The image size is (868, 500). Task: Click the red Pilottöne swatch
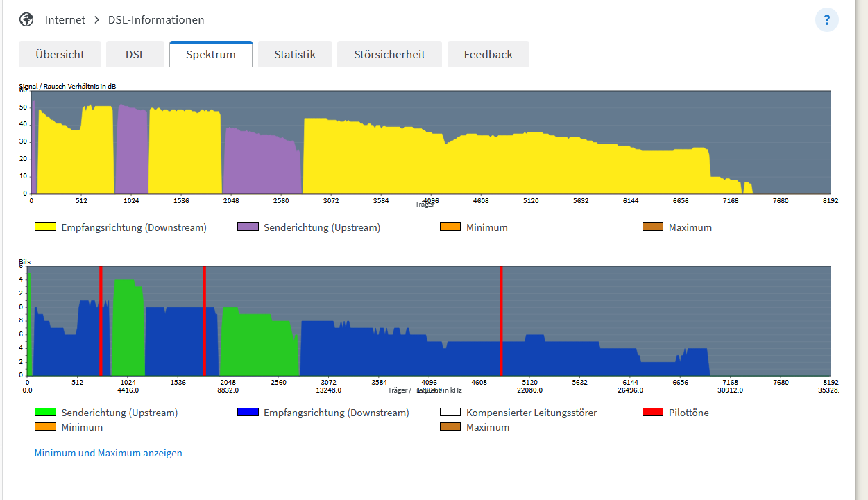pos(653,412)
